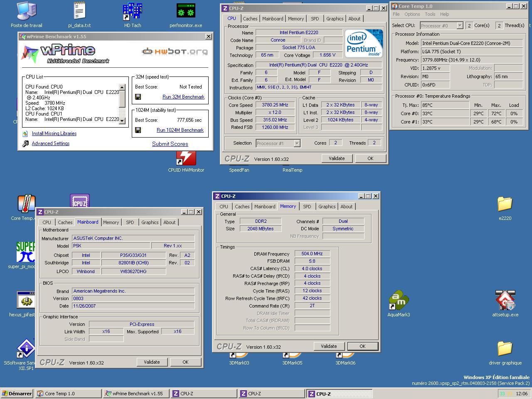Click taskbar clock 12:06
Image resolution: width=532 pixels, height=399 pixels.
click(522, 394)
